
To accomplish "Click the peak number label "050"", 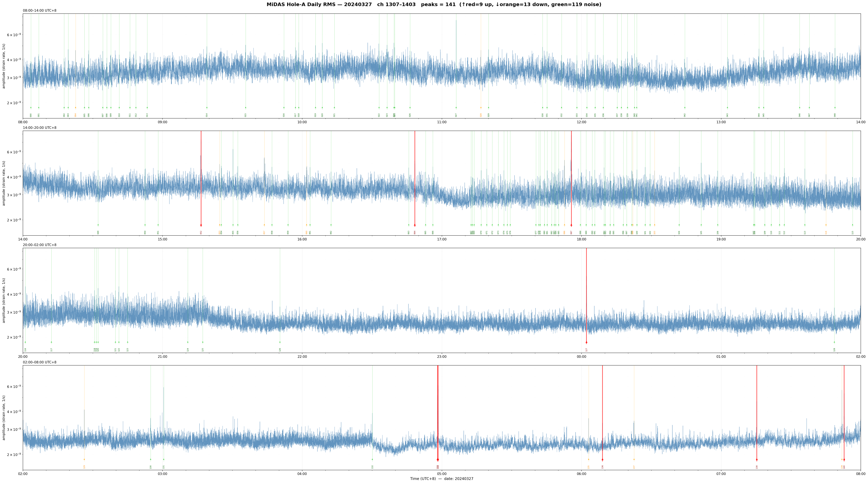I will [145, 232].
